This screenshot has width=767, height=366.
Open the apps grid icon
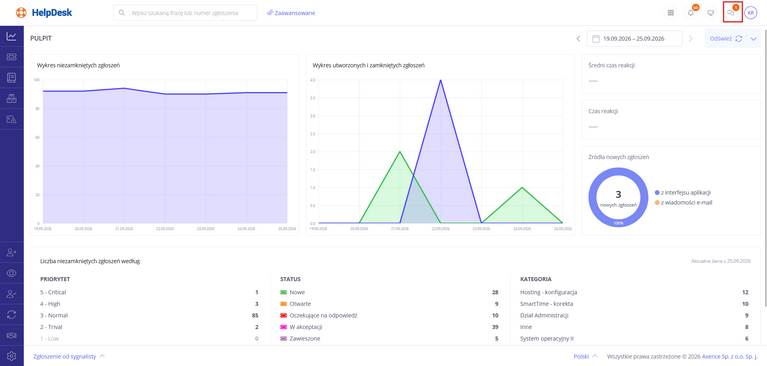click(x=670, y=13)
